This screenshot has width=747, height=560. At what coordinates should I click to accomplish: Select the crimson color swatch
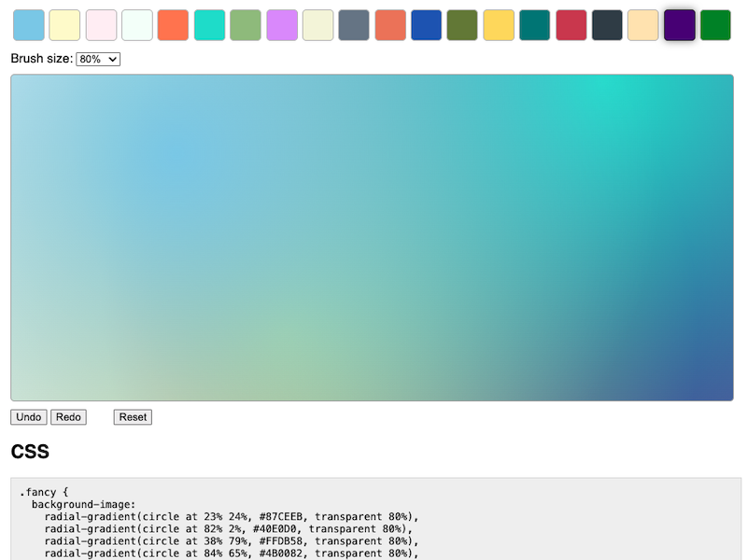pyautogui.click(x=571, y=25)
